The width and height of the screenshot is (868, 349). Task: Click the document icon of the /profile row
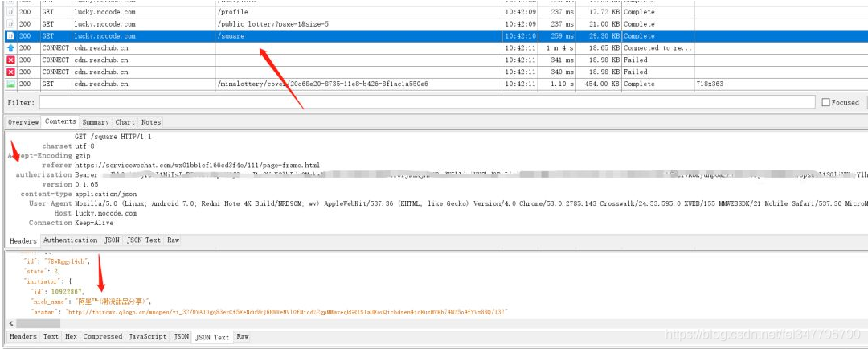10,12
